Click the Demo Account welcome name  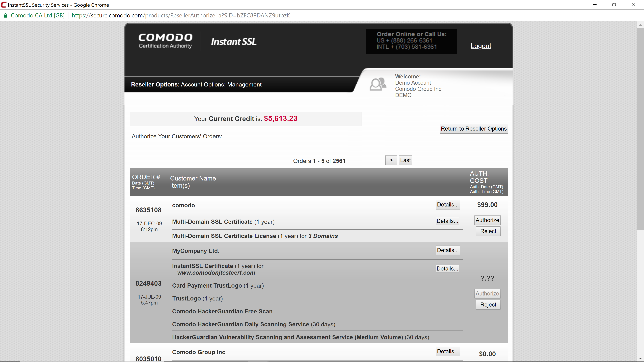[413, 83]
